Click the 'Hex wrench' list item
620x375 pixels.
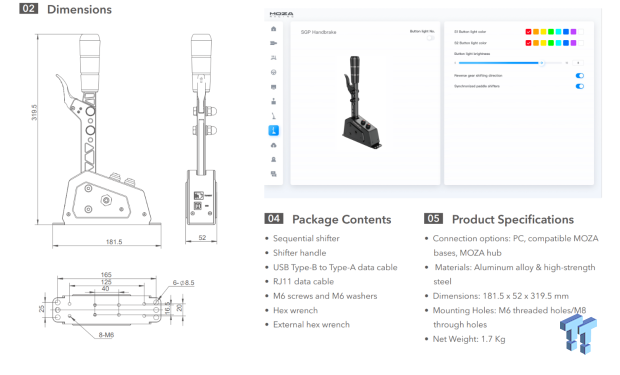click(x=295, y=311)
